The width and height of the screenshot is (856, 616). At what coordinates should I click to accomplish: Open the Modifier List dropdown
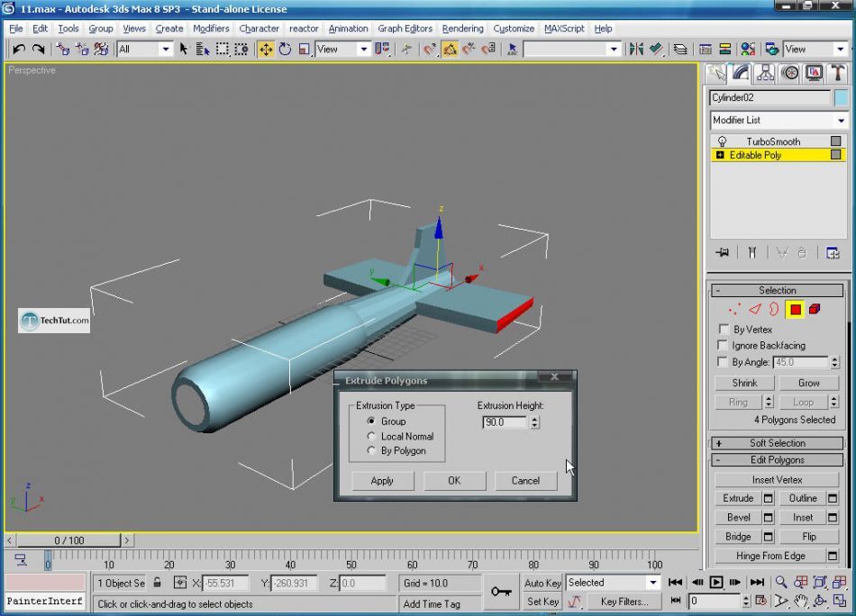779,120
